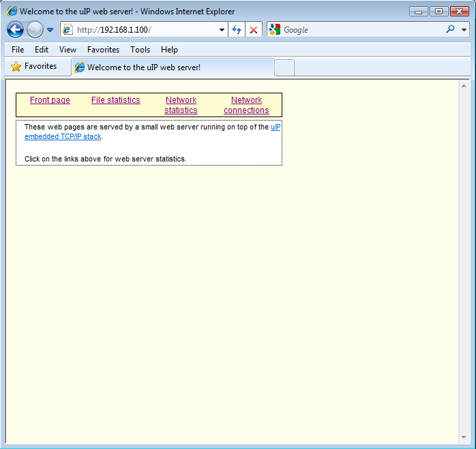Click the page icon in address bar
Viewport: 476px width, 449px height.
[x=68, y=30]
